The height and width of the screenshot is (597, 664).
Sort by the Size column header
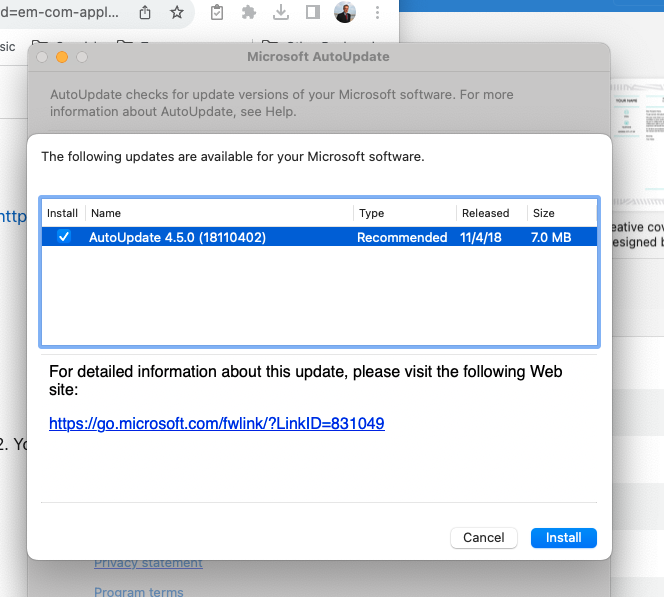(543, 213)
